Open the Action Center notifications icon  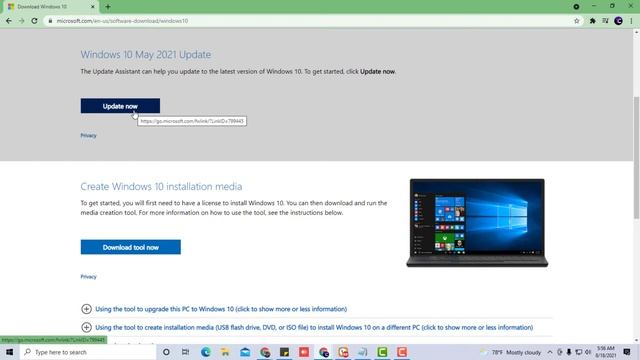point(627,352)
